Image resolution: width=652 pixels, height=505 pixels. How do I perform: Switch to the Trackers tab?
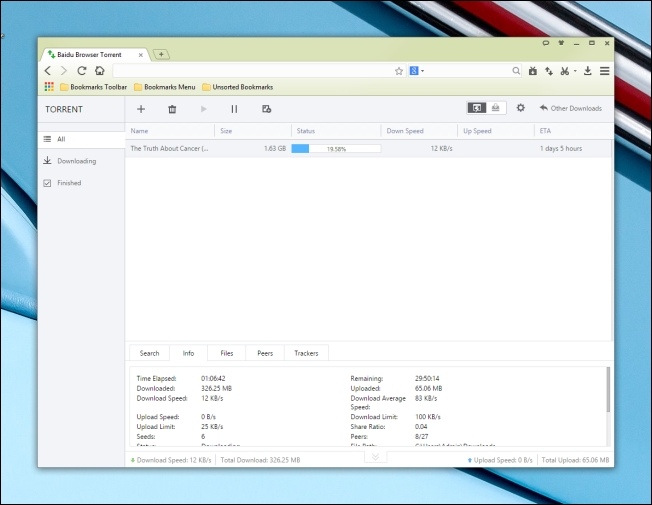(x=306, y=353)
